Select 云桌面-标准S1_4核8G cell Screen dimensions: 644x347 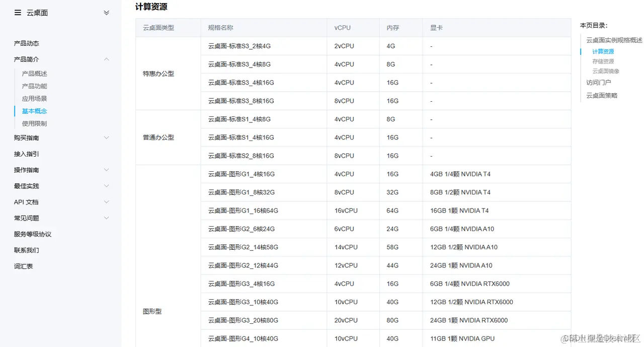[264, 119]
